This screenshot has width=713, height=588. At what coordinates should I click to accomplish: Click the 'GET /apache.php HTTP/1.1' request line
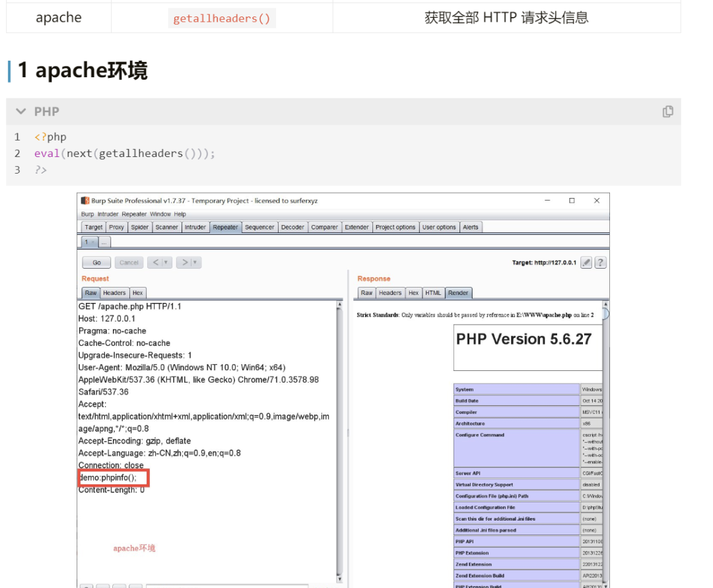tap(129, 306)
